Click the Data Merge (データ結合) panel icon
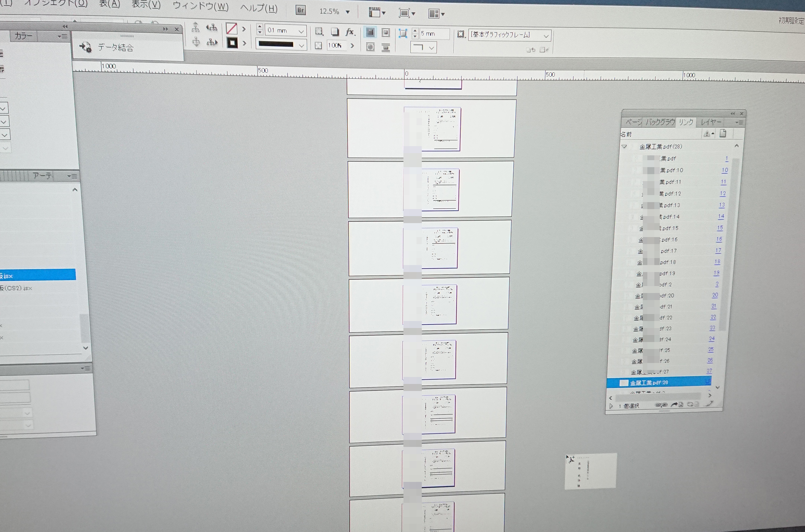 pos(86,47)
